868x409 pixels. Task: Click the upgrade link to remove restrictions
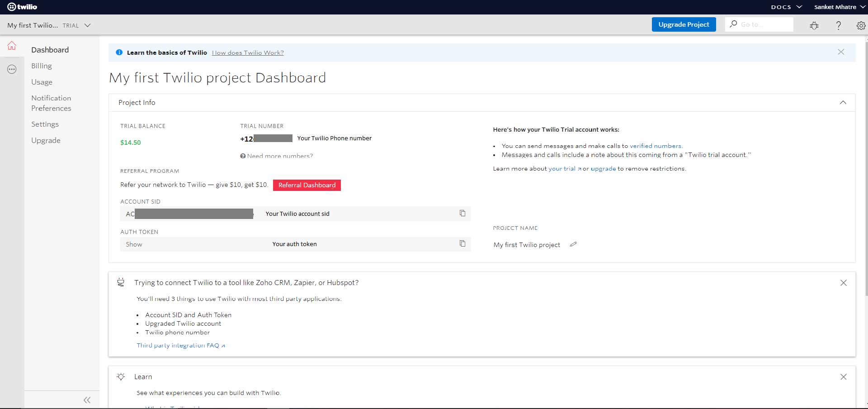[603, 168]
